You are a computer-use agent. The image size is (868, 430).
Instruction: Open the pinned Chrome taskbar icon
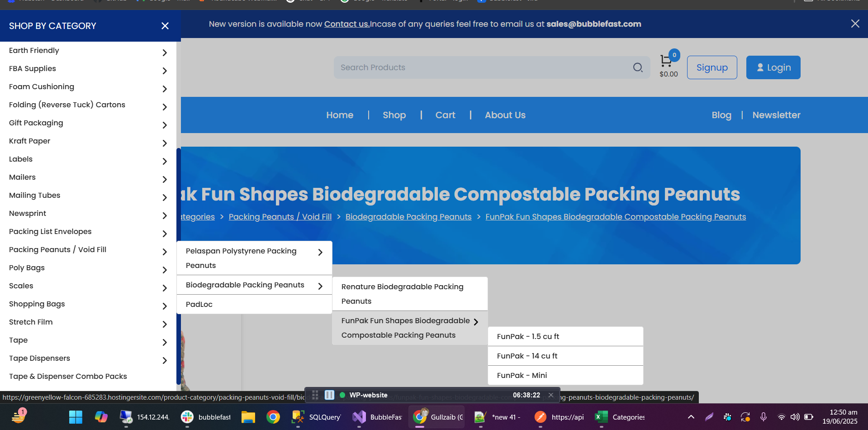tap(273, 417)
